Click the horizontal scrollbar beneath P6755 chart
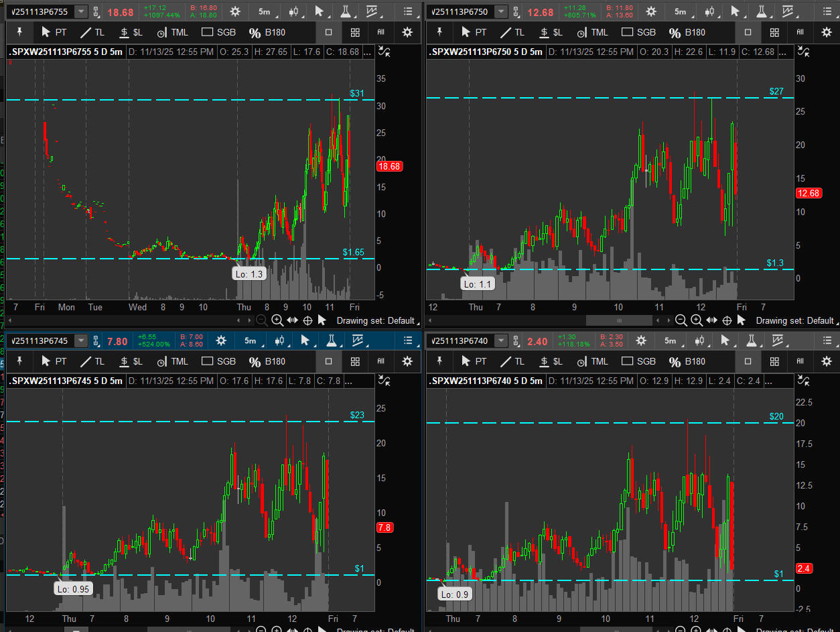The height and width of the screenshot is (632, 840). (134, 321)
